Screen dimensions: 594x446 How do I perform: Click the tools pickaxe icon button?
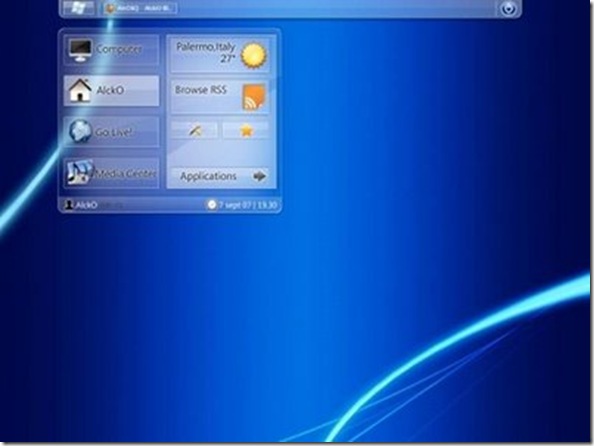coord(195,131)
